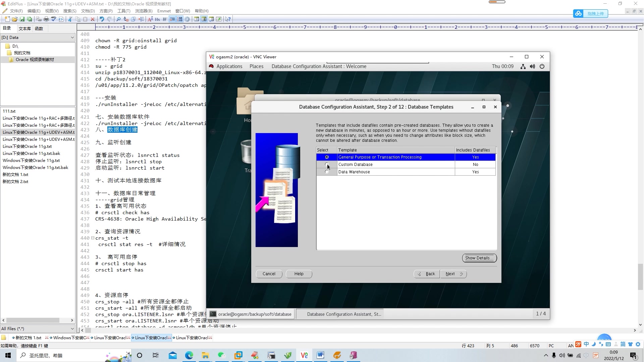Screen dimensions: 644x362
Task: Select Windows下安装Oracle 11g.txt in file list
Action: 31,161
